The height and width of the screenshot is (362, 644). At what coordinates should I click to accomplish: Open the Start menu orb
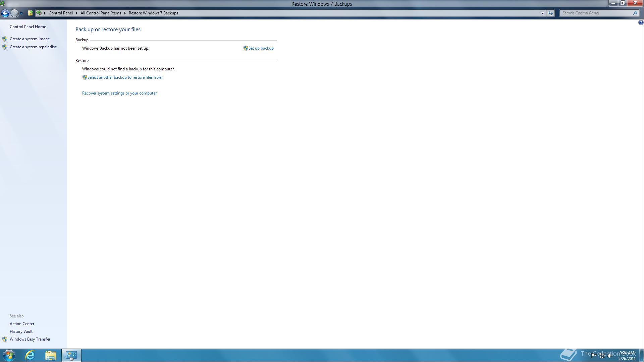[x=9, y=355]
